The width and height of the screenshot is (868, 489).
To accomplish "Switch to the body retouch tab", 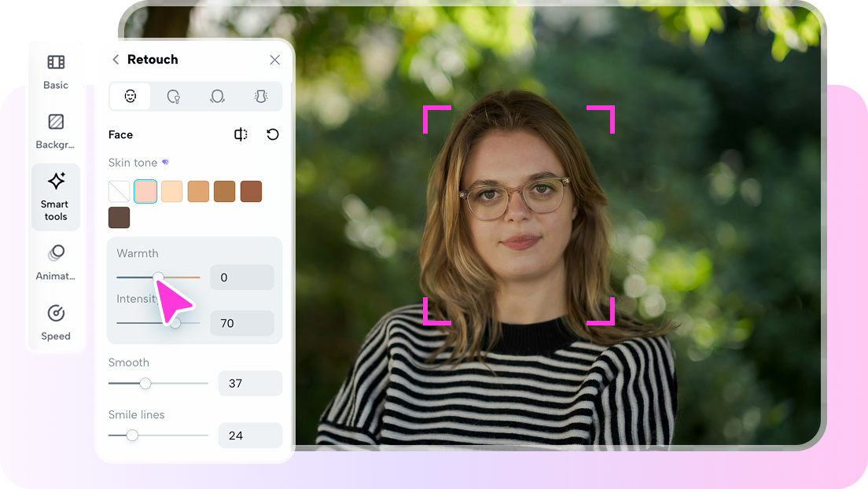I will (x=261, y=97).
